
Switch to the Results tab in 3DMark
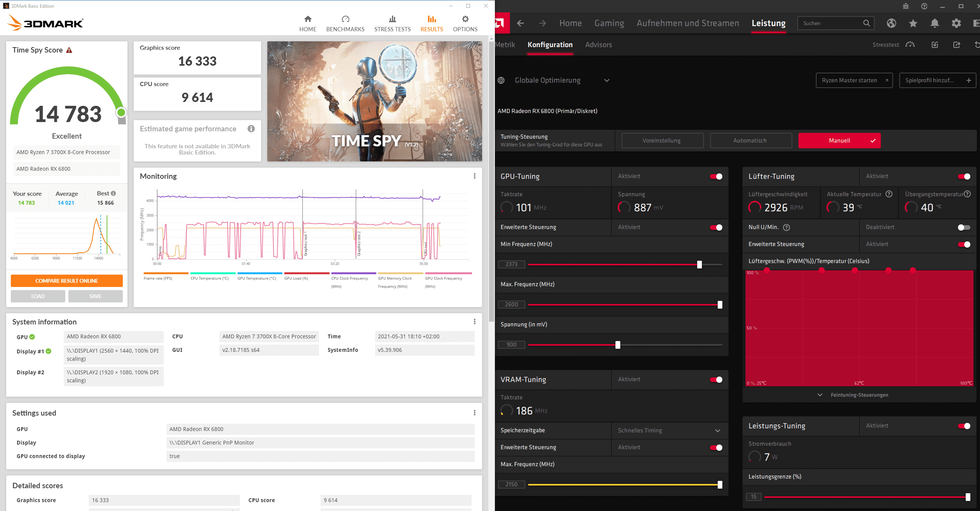pos(431,24)
